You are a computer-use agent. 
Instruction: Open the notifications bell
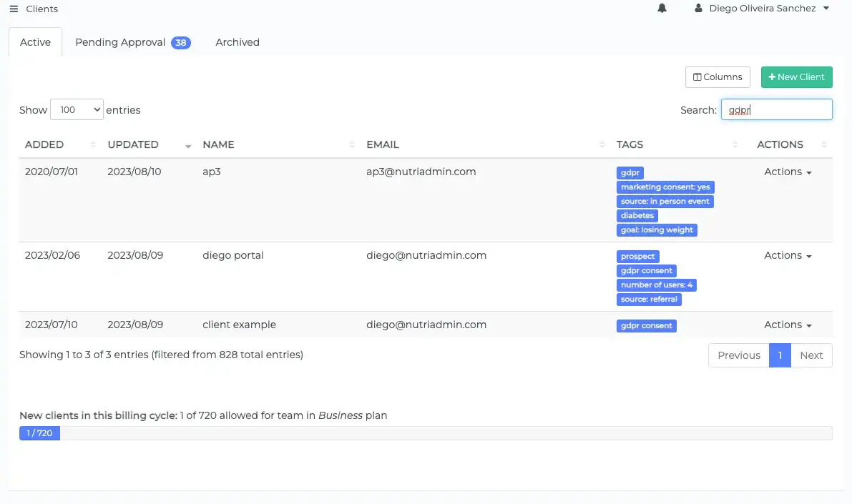click(x=662, y=8)
